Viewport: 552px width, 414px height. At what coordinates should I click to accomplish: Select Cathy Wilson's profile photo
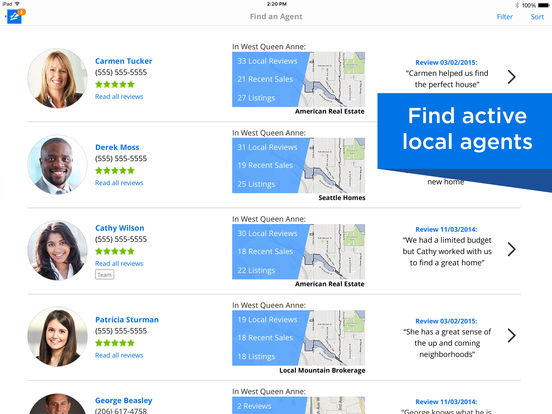point(57,250)
